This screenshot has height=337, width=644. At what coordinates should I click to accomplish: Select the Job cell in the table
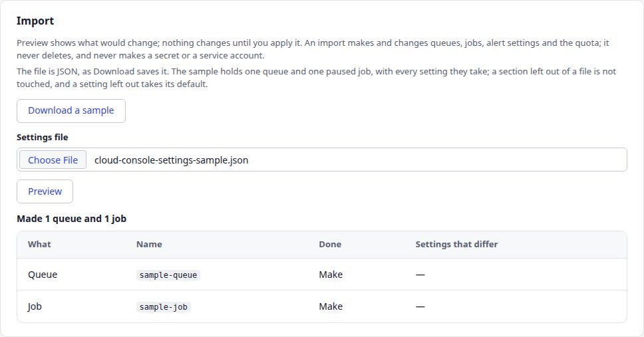[35, 306]
